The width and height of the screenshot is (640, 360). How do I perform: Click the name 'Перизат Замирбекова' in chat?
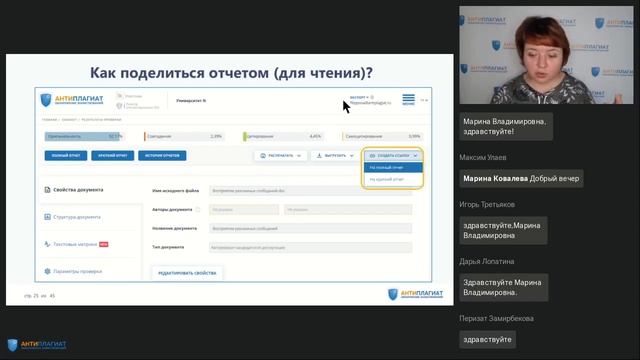[x=496, y=318]
